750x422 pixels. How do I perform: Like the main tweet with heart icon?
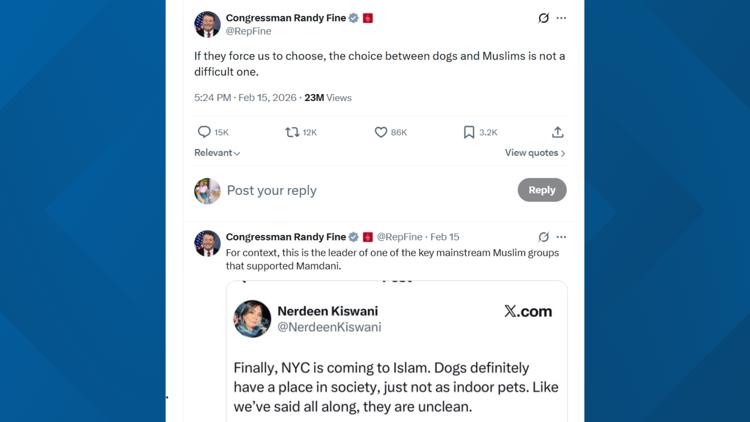coord(381,132)
